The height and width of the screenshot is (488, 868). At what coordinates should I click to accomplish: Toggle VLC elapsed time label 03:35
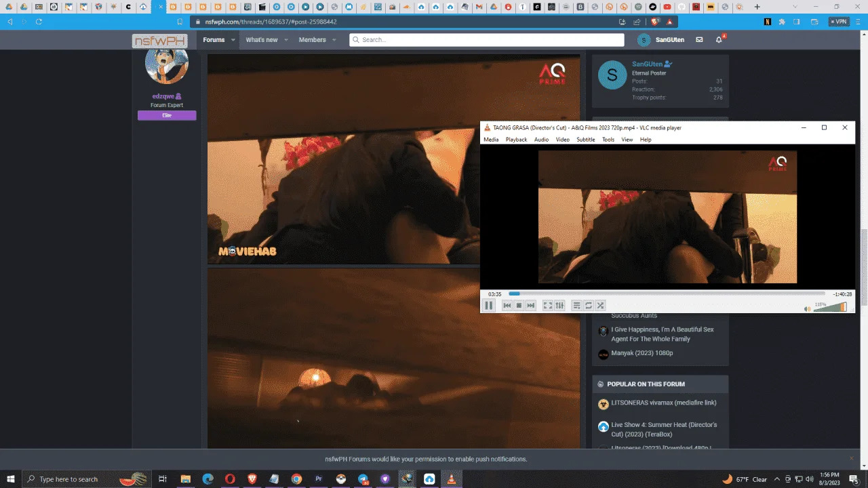coord(494,294)
